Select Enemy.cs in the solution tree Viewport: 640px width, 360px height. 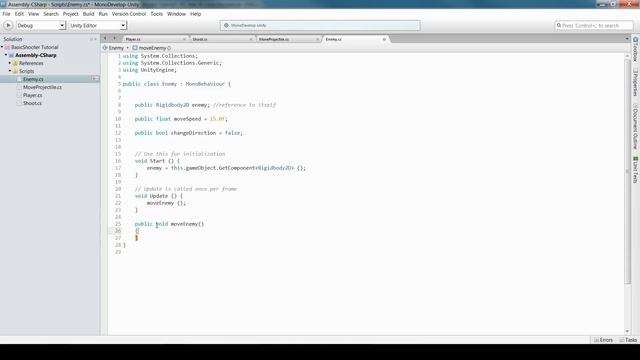[x=33, y=79]
